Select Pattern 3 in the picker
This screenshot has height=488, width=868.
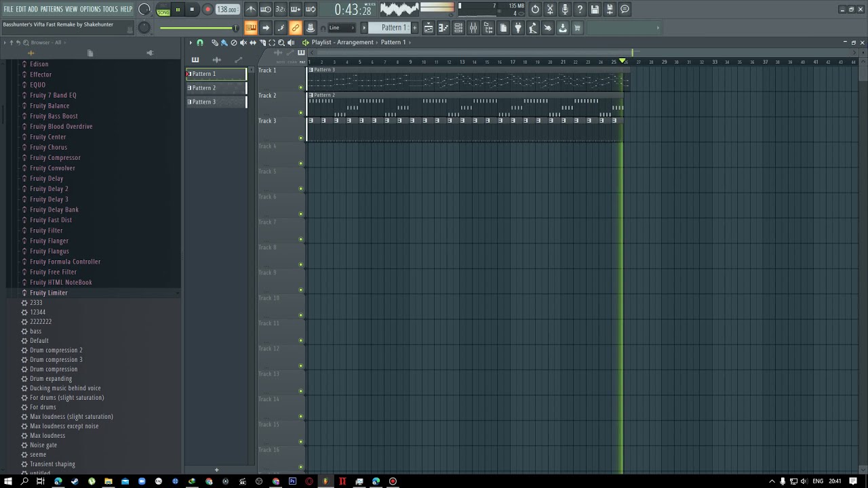(216, 102)
